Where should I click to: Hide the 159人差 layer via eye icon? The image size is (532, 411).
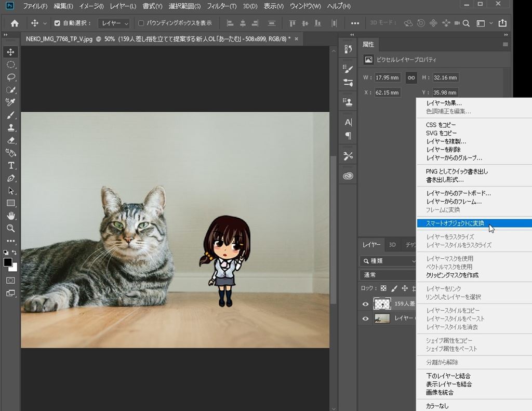[365, 304]
